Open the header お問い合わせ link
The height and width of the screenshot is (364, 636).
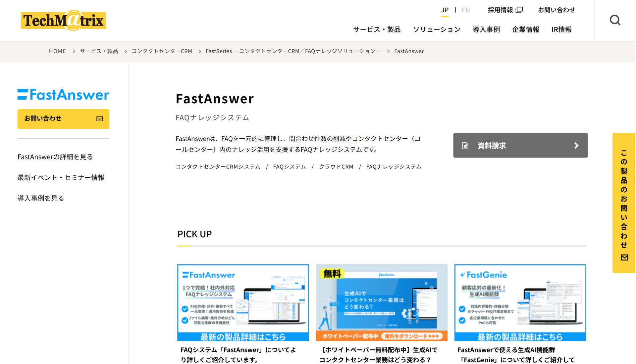pyautogui.click(x=556, y=10)
